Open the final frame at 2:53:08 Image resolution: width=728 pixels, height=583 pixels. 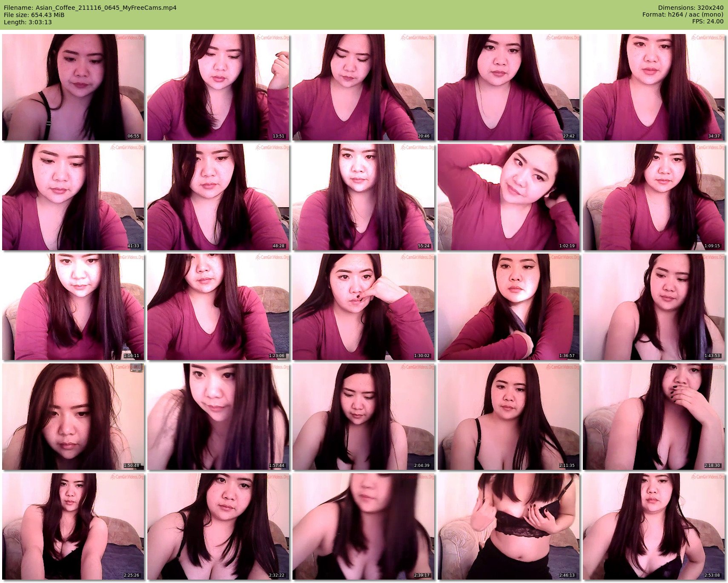(654, 526)
